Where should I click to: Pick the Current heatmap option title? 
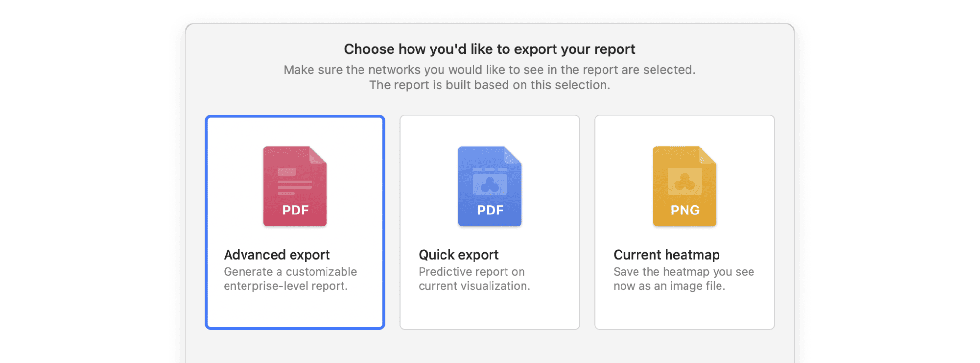click(666, 255)
